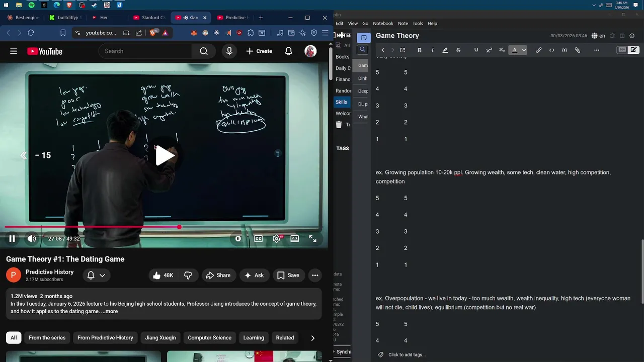Select 'From the series' chip
This screenshot has height=362, width=644.
pos(47,338)
